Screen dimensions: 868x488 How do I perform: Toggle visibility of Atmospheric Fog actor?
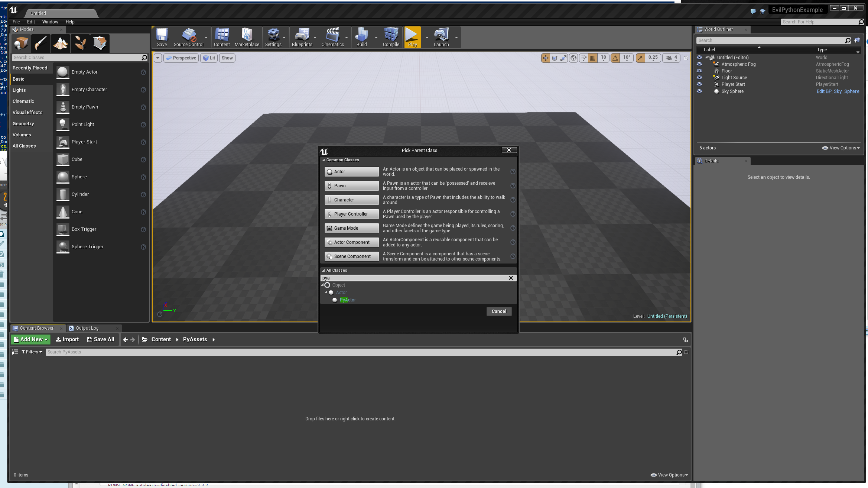coord(699,64)
